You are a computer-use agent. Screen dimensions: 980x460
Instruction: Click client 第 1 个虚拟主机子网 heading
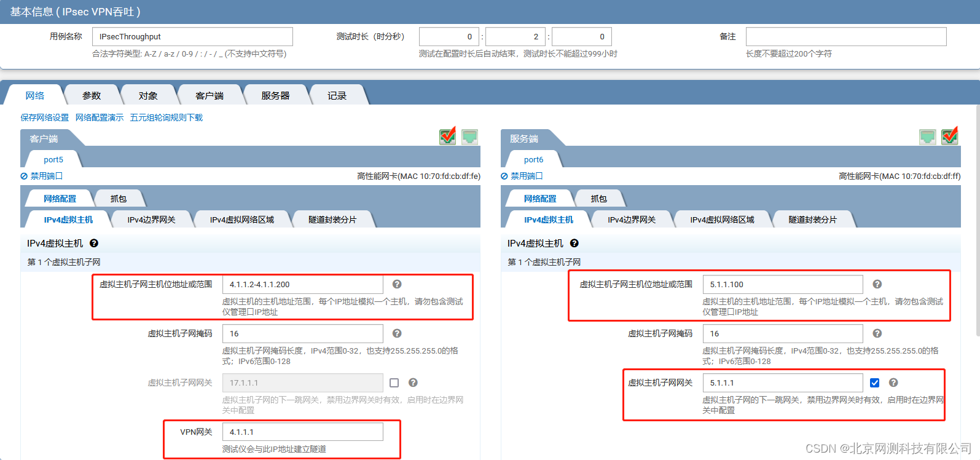pos(64,262)
